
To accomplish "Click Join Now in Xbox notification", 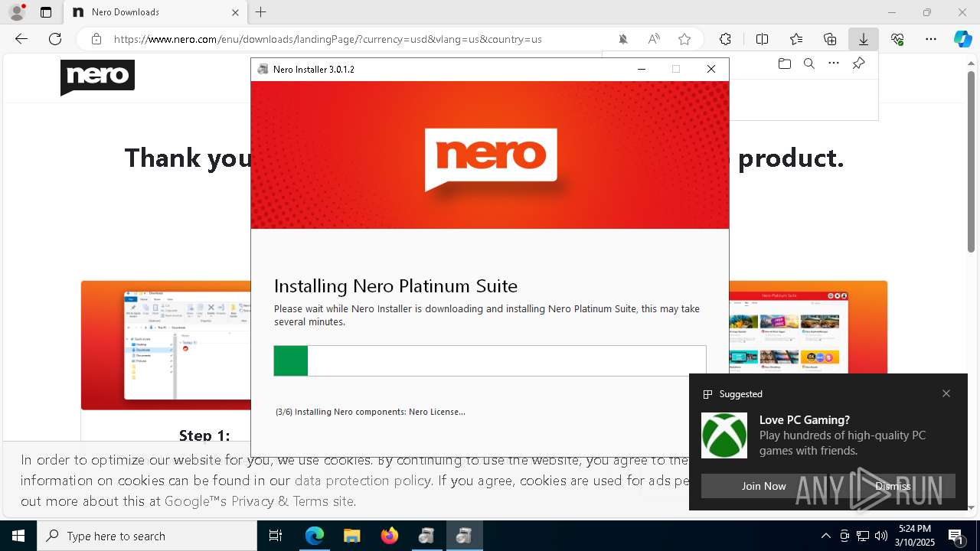I will [763, 486].
